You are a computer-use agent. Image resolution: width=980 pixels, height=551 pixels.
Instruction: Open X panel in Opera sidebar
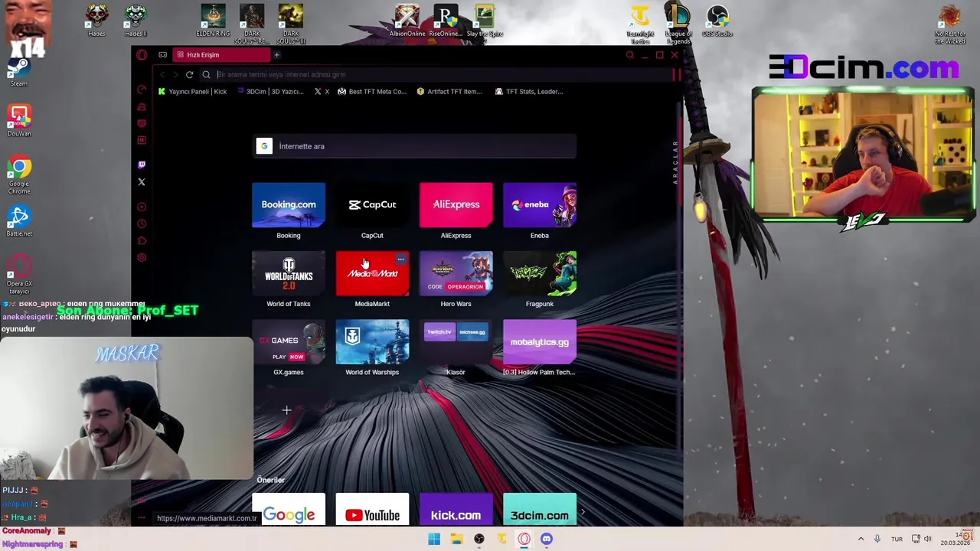(x=142, y=182)
